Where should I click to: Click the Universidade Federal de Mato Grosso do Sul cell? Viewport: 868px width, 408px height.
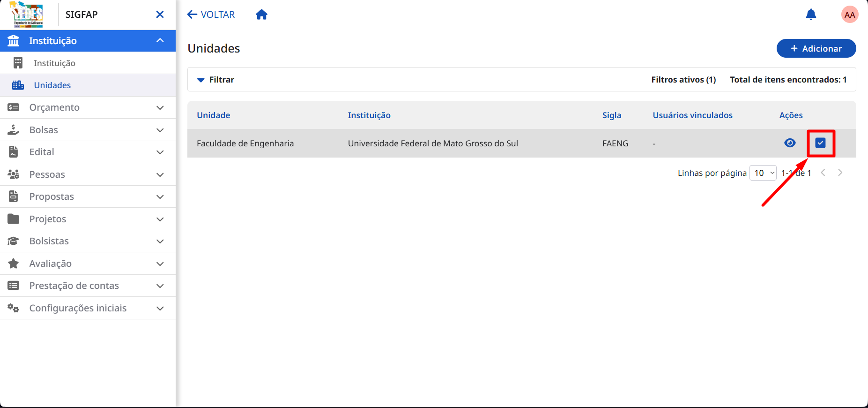[433, 144]
